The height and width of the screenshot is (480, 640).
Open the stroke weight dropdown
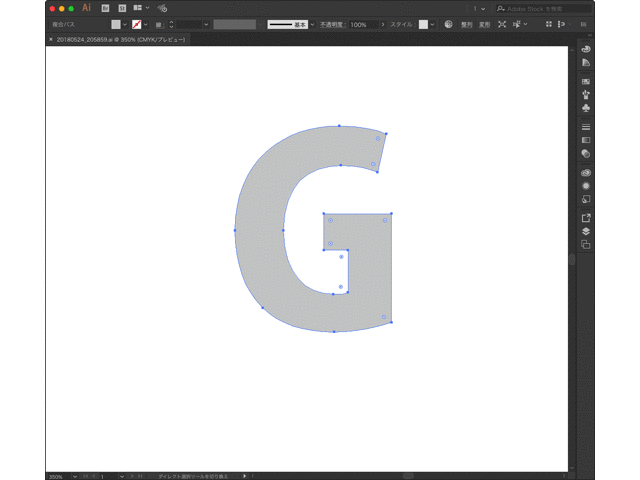point(206,25)
